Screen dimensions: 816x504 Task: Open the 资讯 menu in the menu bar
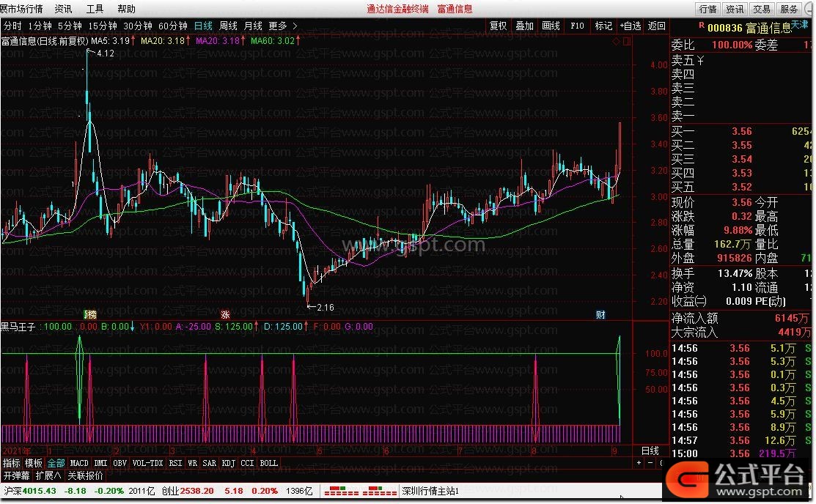[x=64, y=9]
